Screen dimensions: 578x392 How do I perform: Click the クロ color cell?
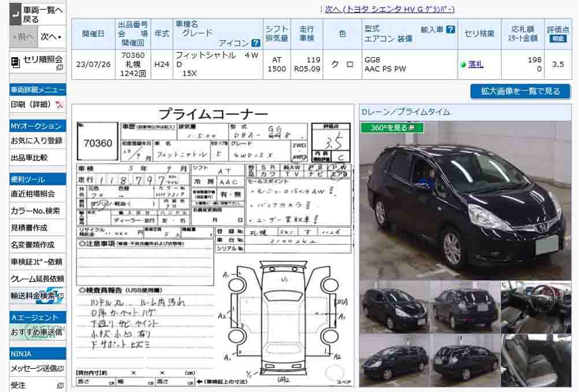[x=342, y=65]
